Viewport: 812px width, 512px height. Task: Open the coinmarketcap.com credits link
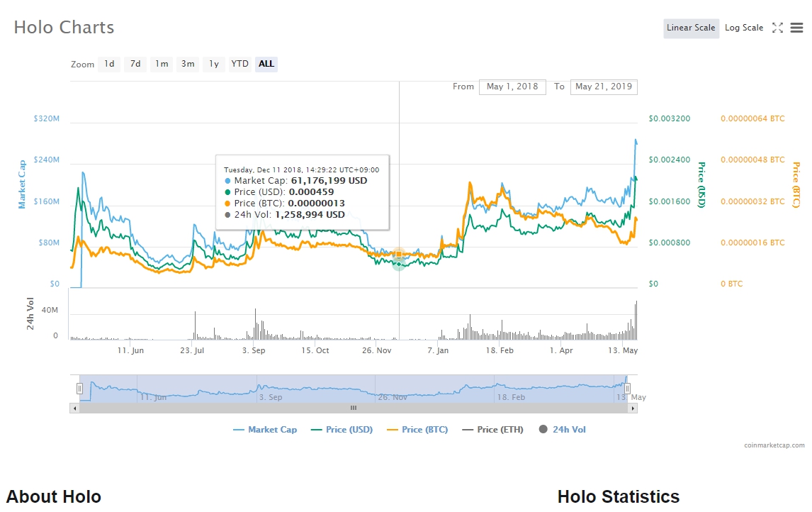[x=774, y=445]
